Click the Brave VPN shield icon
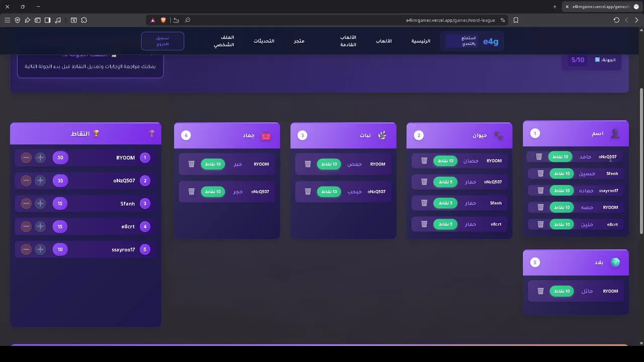The image size is (644, 362). (x=17, y=20)
